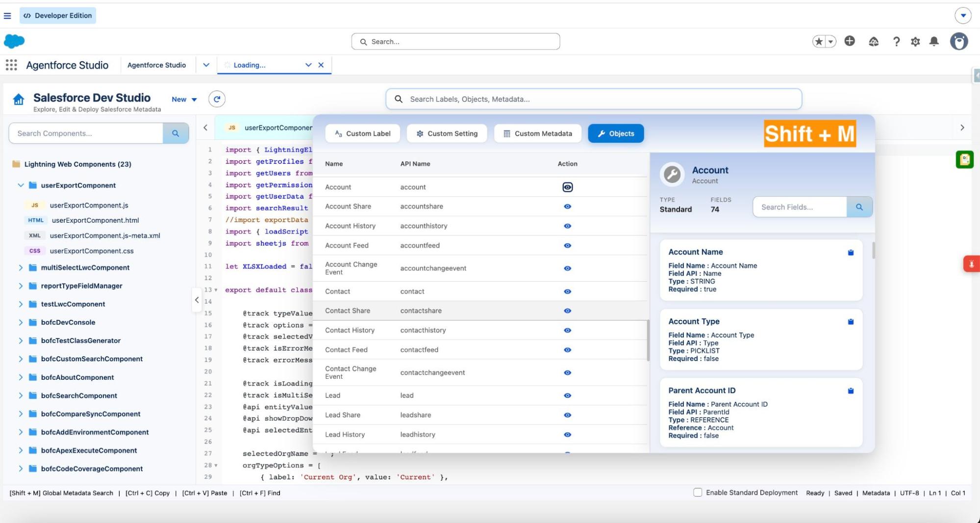Switch to the Custom Label tab

click(362, 133)
